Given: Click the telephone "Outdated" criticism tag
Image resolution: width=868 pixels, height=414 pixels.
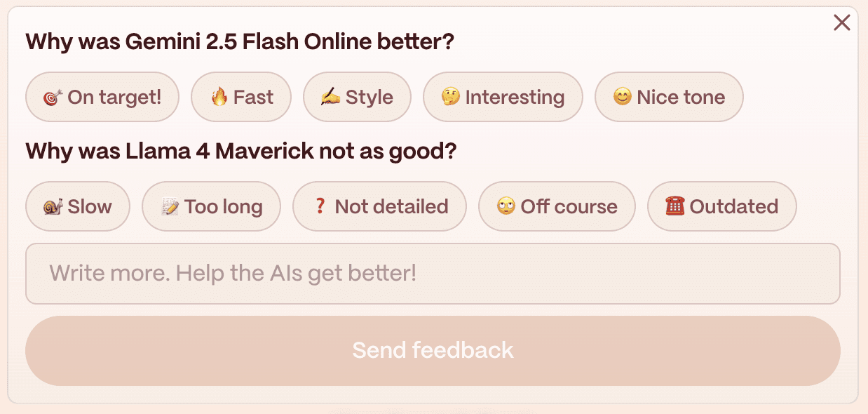Looking at the screenshot, I should point(721,206).
